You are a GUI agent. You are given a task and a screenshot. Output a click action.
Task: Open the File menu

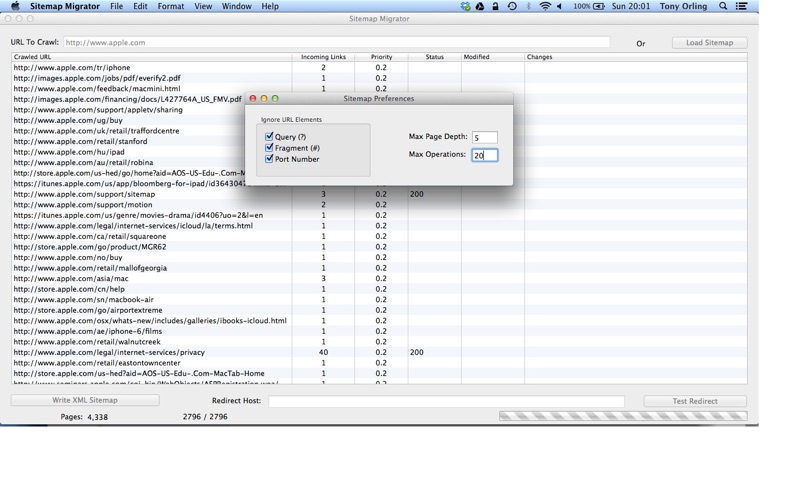(x=116, y=6)
